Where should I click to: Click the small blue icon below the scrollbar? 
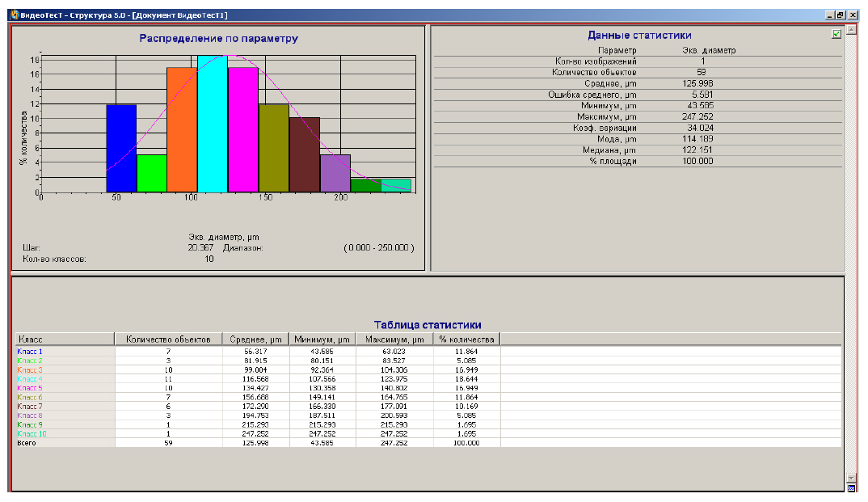[x=851, y=488]
